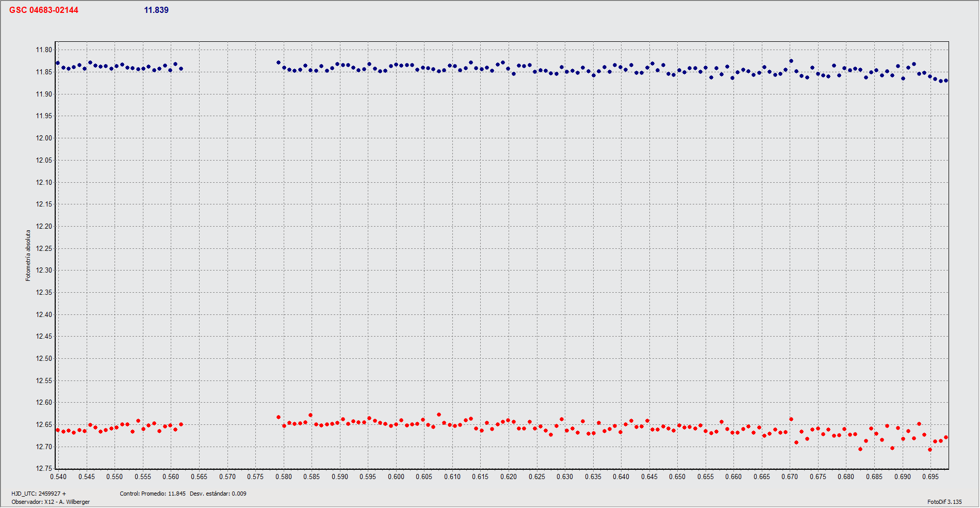This screenshot has height=508, width=980.
Task: Click the last blue data point on the right
Action: coord(946,81)
